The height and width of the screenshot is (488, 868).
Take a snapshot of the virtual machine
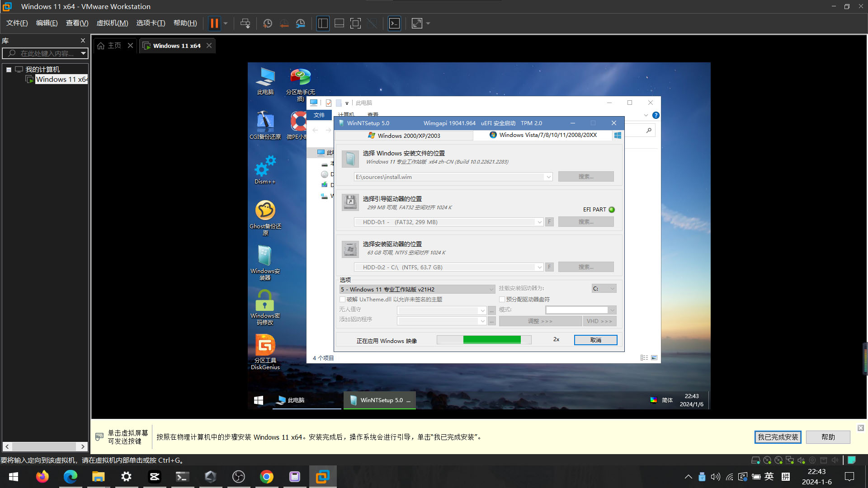[x=268, y=23]
